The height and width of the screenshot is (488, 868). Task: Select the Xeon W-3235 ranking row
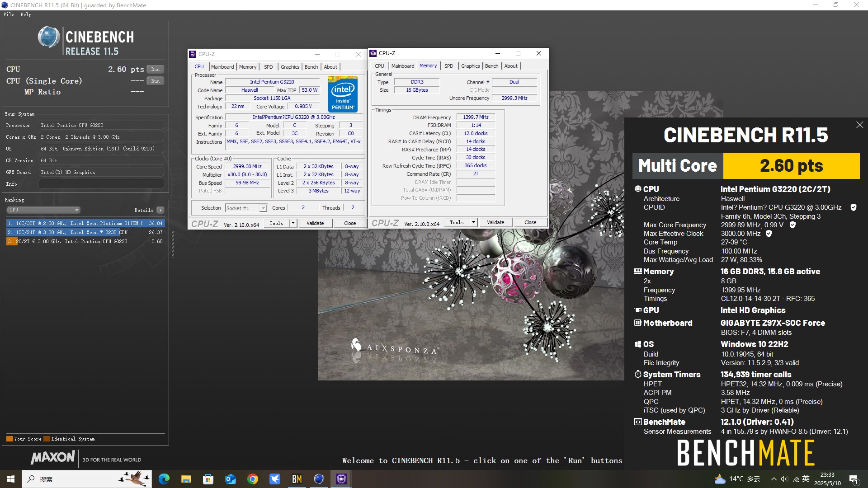[x=85, y=232]
